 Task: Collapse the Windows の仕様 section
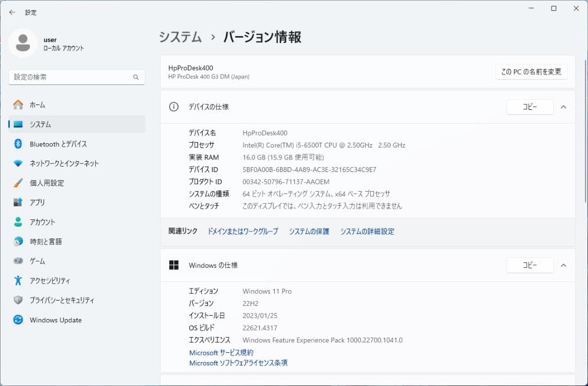pos(563,265)
